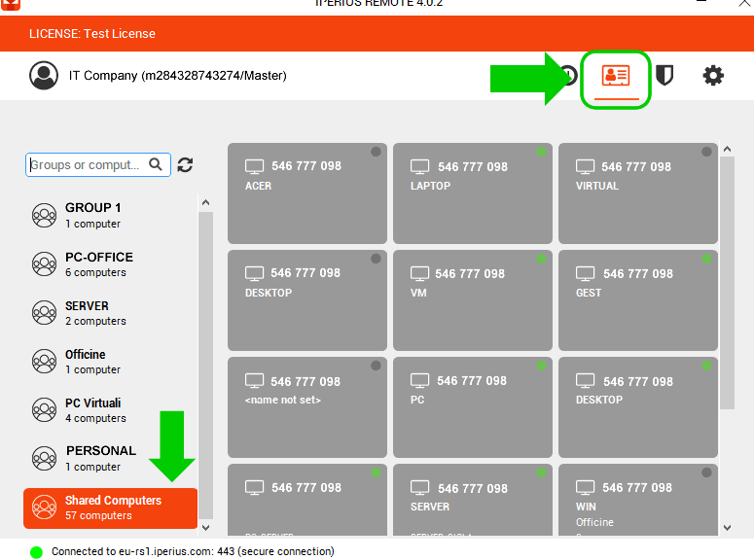This screenshot has height=560, width=754.
Task: Click the groups list scroll down arrow
Action: click(206, 527)
